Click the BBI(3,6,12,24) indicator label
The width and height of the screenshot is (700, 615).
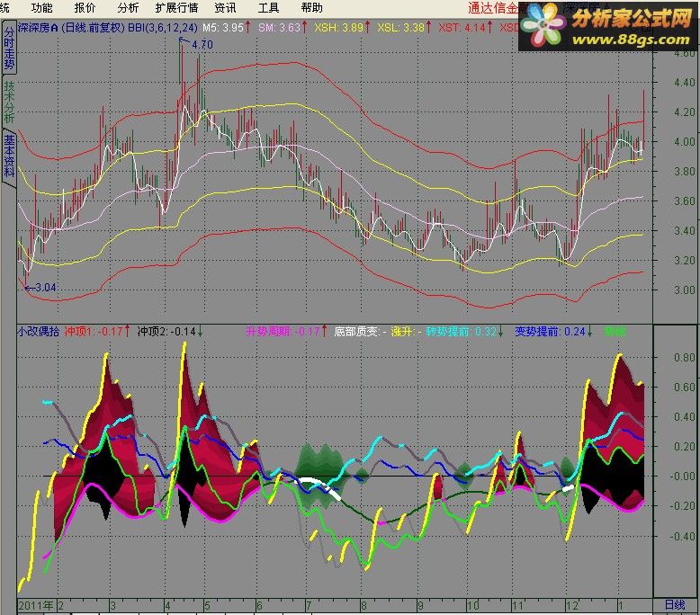pyautogui.click(x=163, y=28)
